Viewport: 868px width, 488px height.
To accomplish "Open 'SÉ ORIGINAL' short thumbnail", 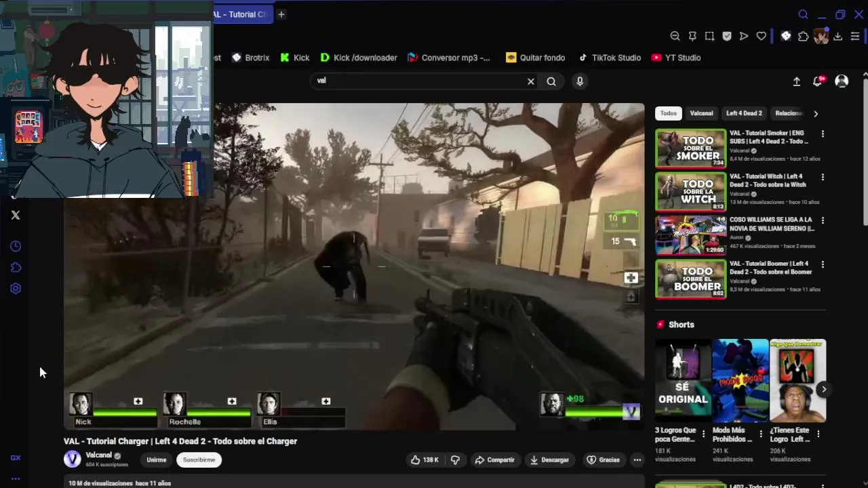I will point(683,380).
